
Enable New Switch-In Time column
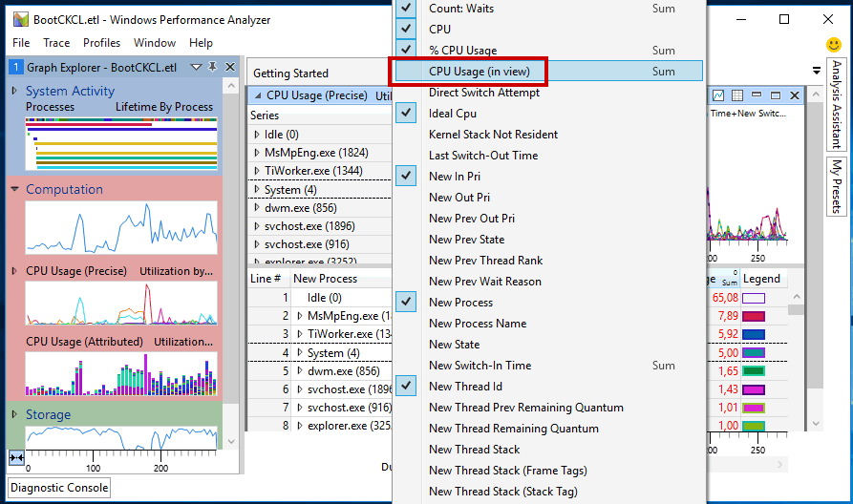pyautogui.click(x=480, y=366)
